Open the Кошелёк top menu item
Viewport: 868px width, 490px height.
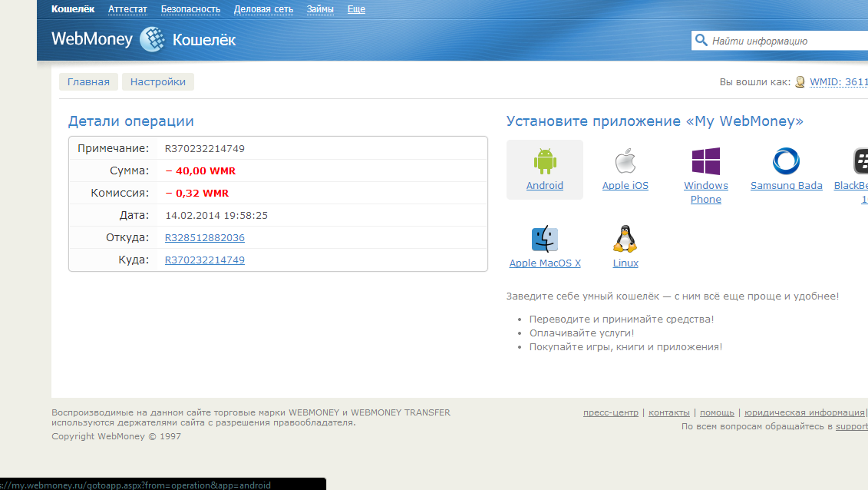tap(73, 9)
